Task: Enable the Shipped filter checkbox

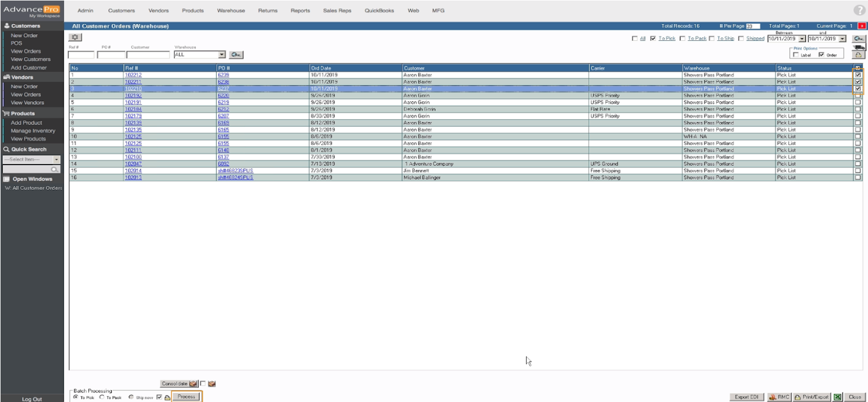Action: [741, 39]
